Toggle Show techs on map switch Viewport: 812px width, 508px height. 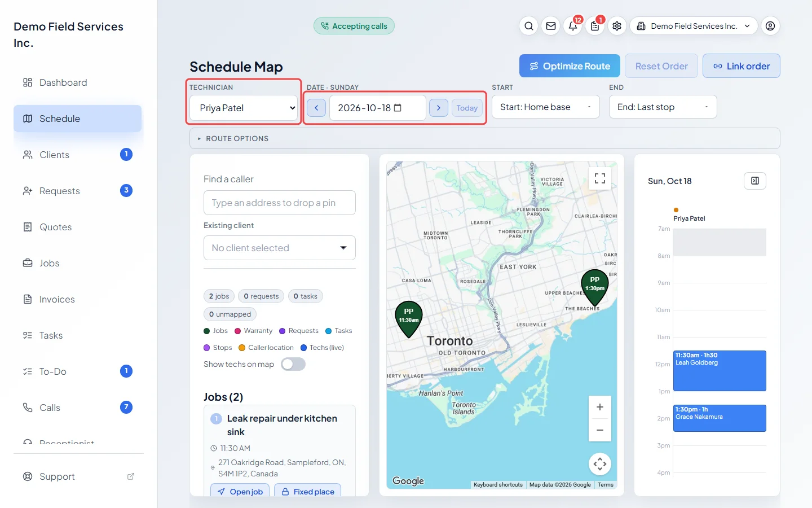[x=293, y=364]
